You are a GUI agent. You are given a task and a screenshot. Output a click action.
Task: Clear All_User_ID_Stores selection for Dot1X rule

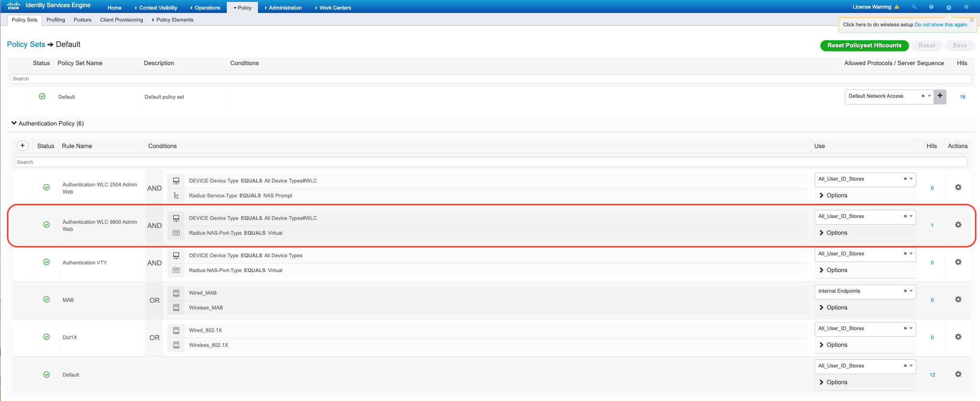(905, 328)
